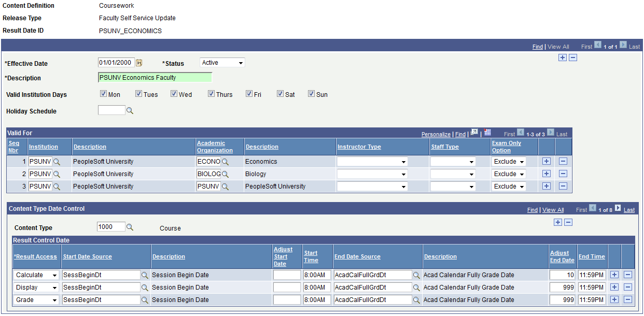Open lookup for AcadCalFullGrdDt in Grade row

point(416,299)
